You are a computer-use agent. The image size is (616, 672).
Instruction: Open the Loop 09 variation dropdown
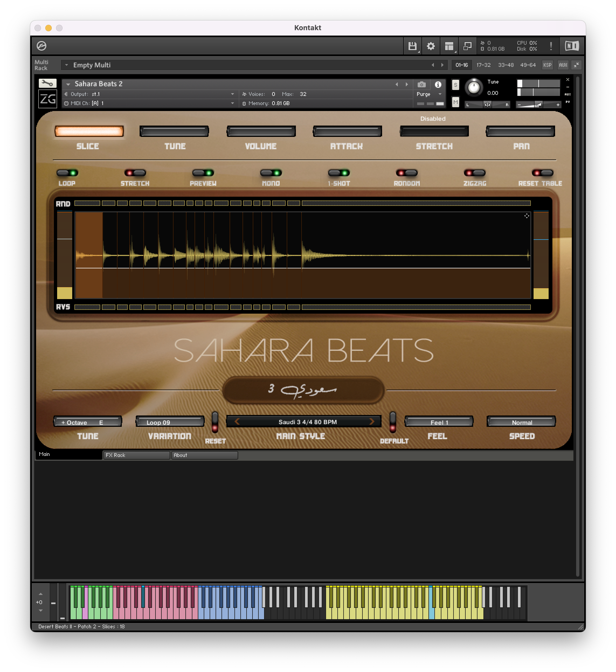pos(170,422)
